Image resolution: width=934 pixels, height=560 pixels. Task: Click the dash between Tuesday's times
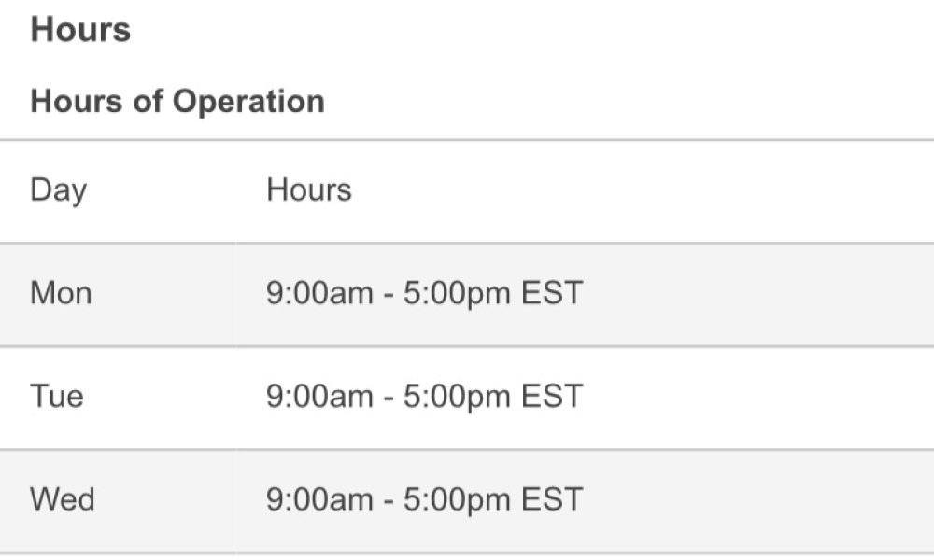(x=388, y=398)
